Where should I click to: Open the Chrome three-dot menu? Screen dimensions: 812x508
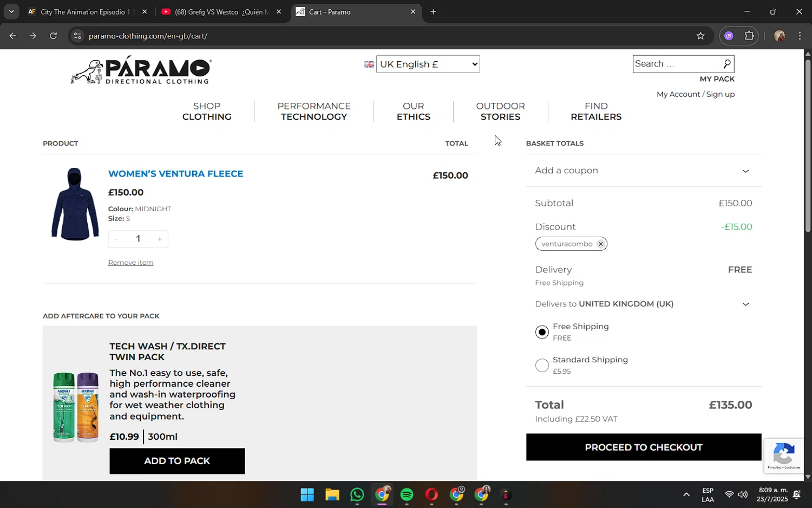click(x=800, y=36)
